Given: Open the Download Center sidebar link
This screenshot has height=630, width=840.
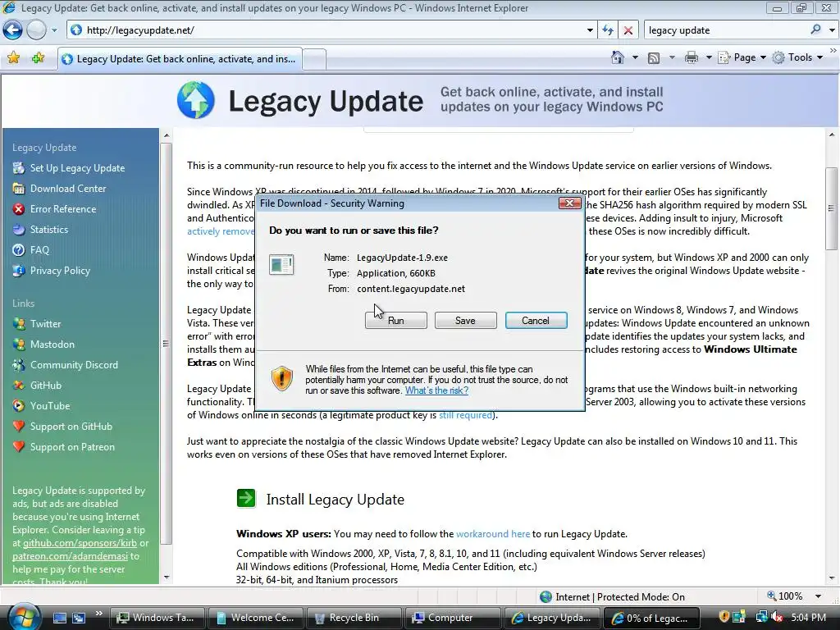Looking at the screenshot, I should coord(68,189).
